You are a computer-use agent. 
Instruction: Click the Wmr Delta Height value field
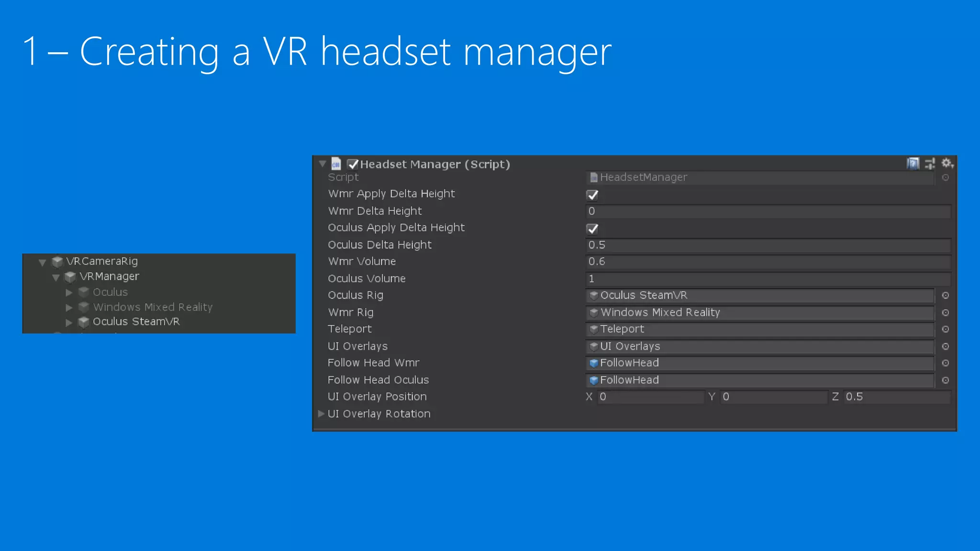[768, 211]
